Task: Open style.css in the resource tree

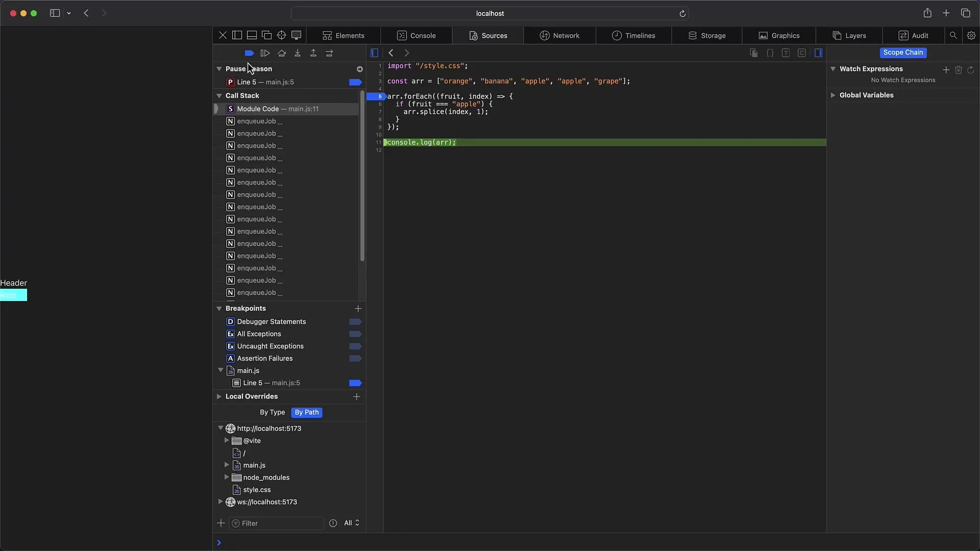Action: [257, 490]
